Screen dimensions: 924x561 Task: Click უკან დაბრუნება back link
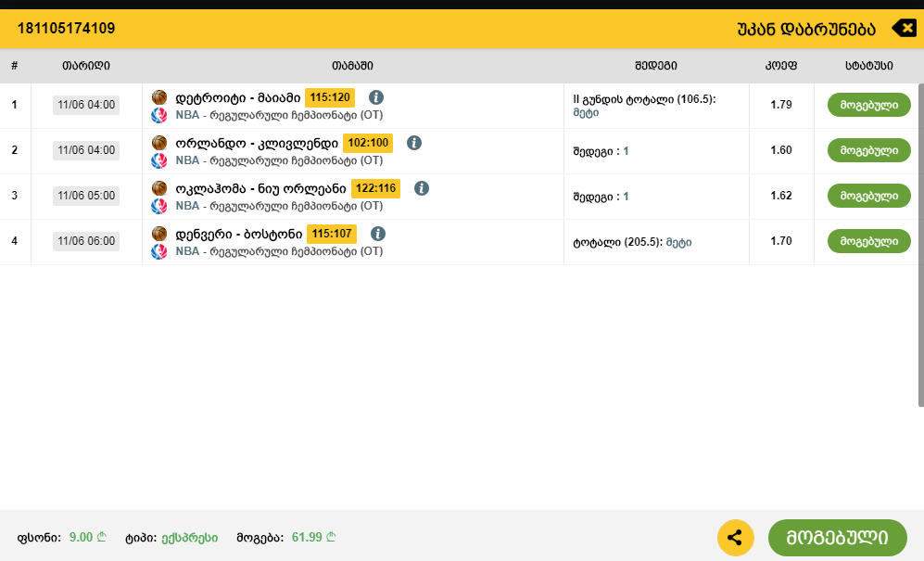click(x=806, y=29)
